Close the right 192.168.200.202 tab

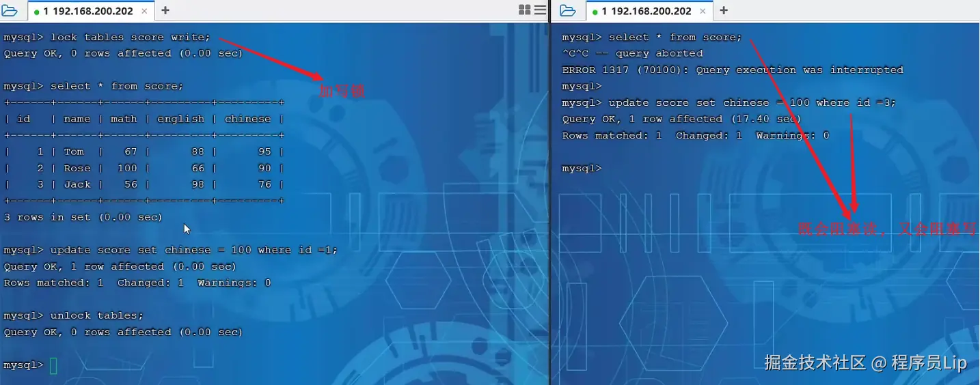click(x=704, y=11)
